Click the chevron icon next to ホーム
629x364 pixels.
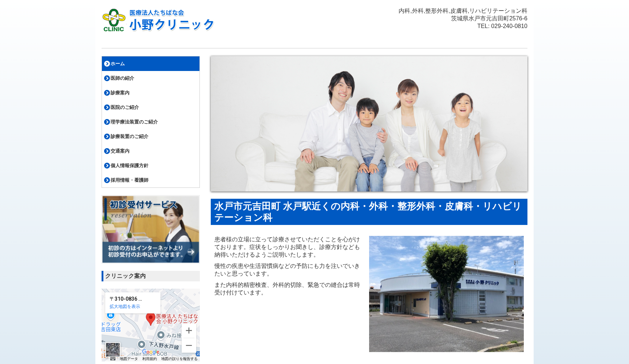click(106, 64)
